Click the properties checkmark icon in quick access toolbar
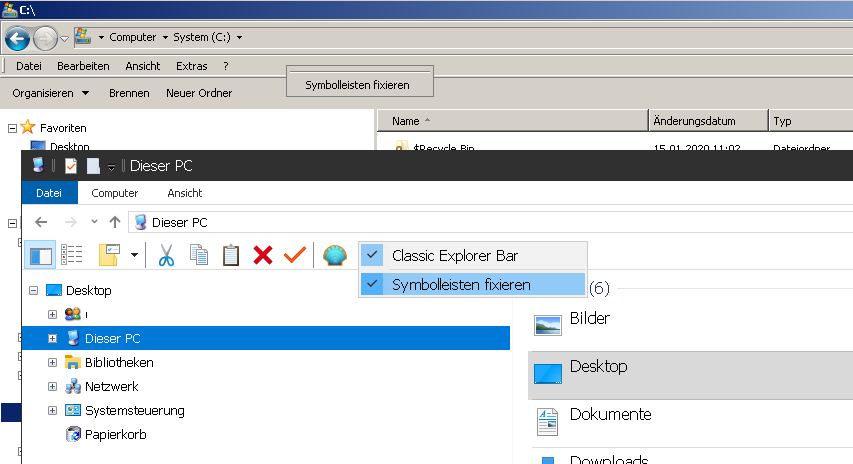This screenshot has width=853, height=464. tap(71, 166)
